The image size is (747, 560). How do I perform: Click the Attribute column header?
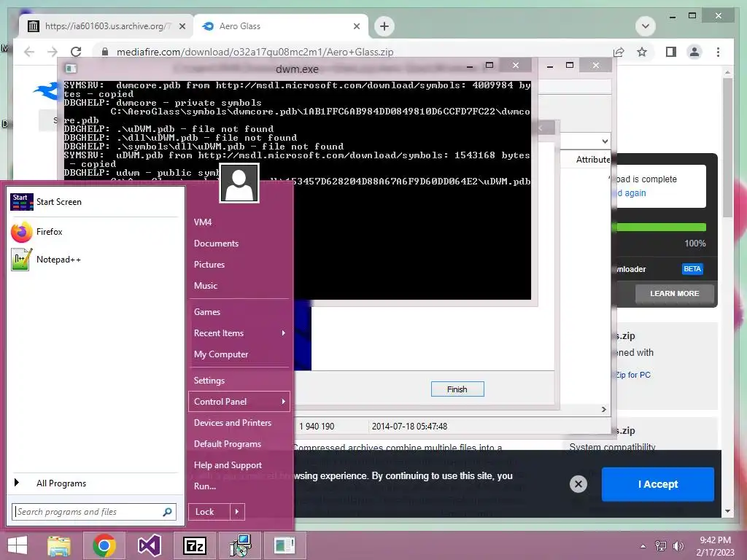tap(592, 160)
